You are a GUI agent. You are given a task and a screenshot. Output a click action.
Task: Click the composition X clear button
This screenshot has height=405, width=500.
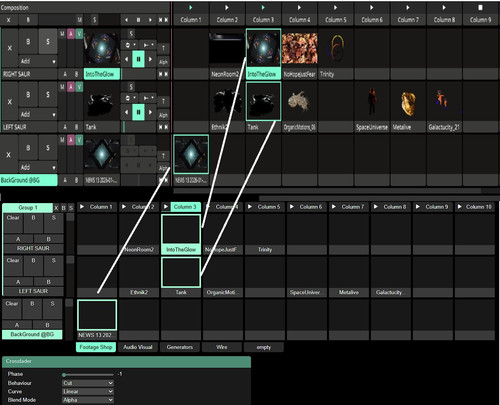pyautogui.click(x=8, y=20)
